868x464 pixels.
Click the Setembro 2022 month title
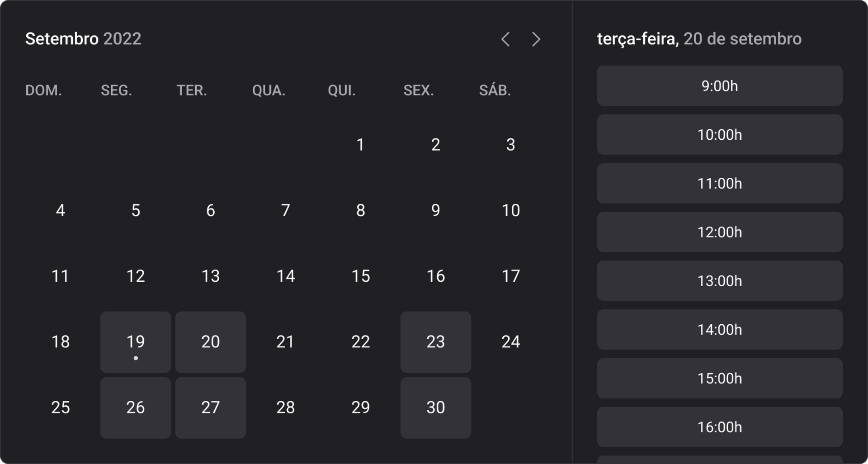84,39
